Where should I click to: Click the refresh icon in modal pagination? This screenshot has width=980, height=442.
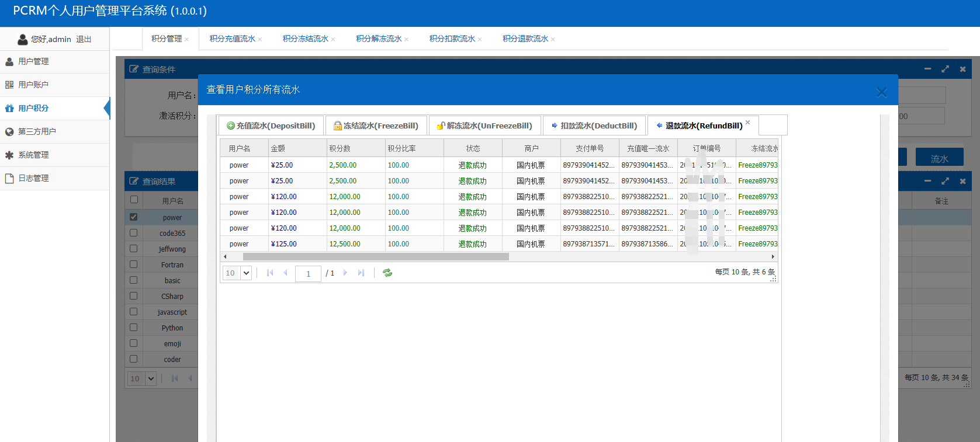[x=387, y=273]
